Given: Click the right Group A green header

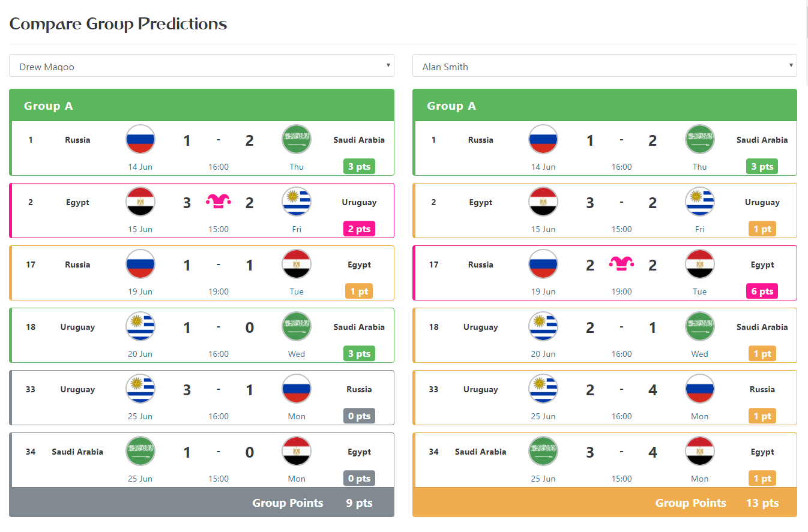Looking at the screenshot, I should (604, 106).
